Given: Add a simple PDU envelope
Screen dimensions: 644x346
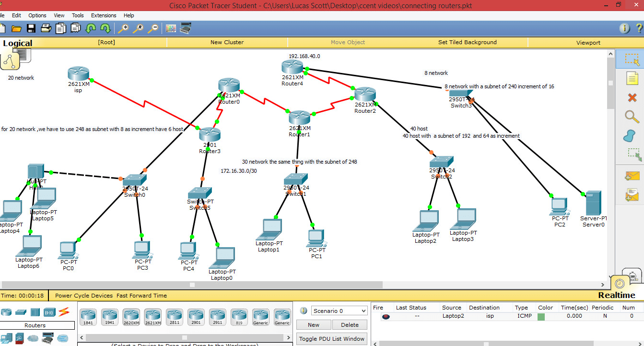Looking at the screenshot, I should pyautogui.click(x=632, y=176).
